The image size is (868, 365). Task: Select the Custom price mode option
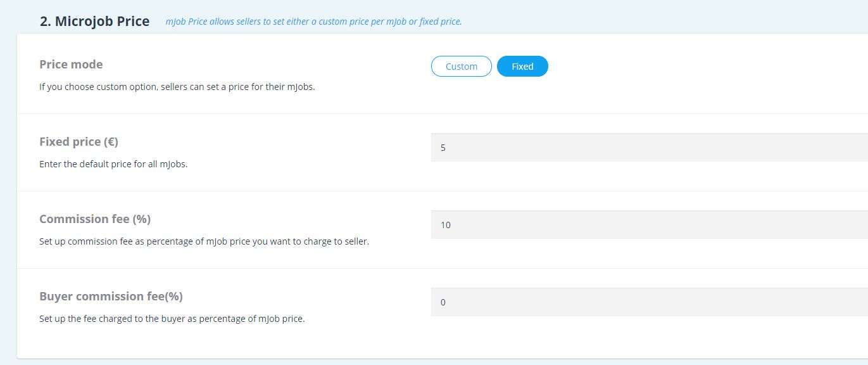pyautogui.click(x=461, y=67)
